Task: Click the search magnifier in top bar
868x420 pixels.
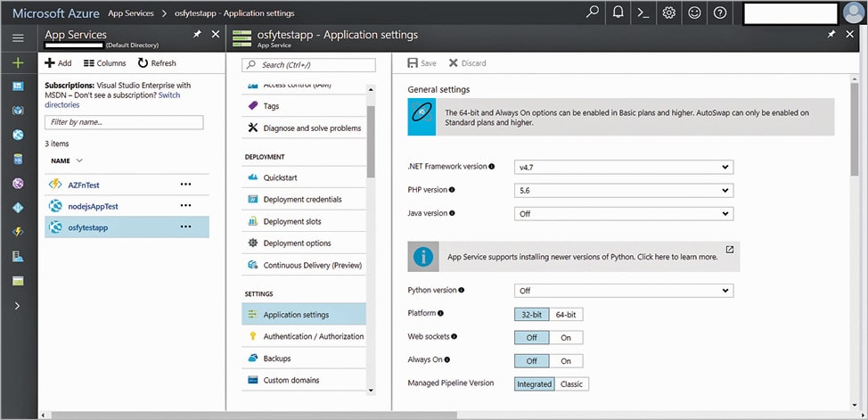Action: point(593,12)
